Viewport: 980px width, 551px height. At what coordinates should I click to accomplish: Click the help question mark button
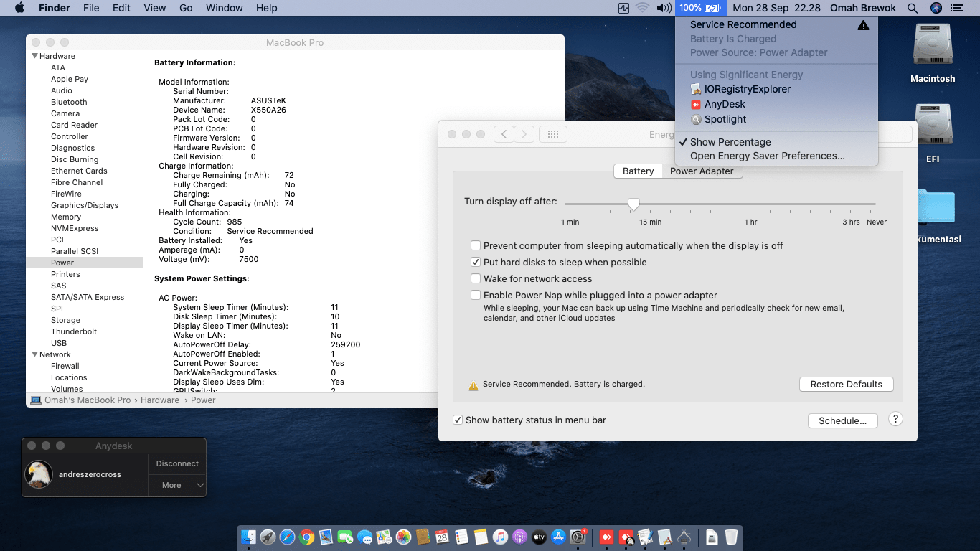(x=895, y=419)
